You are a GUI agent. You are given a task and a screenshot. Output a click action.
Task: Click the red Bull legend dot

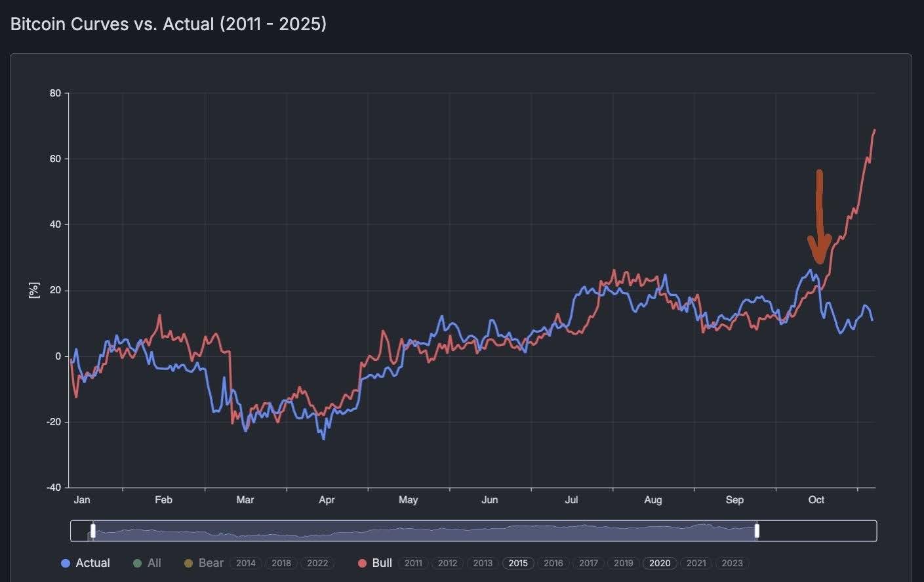[x=362, y=563]
